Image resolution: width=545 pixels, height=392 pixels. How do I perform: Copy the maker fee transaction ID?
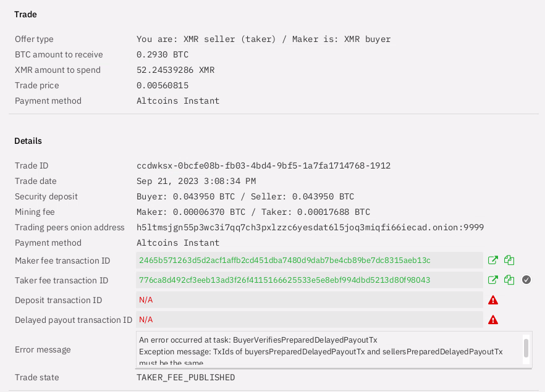click(509, 261)
